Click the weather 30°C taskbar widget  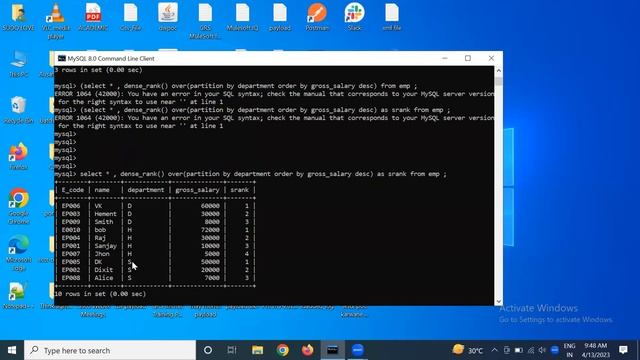468,350
